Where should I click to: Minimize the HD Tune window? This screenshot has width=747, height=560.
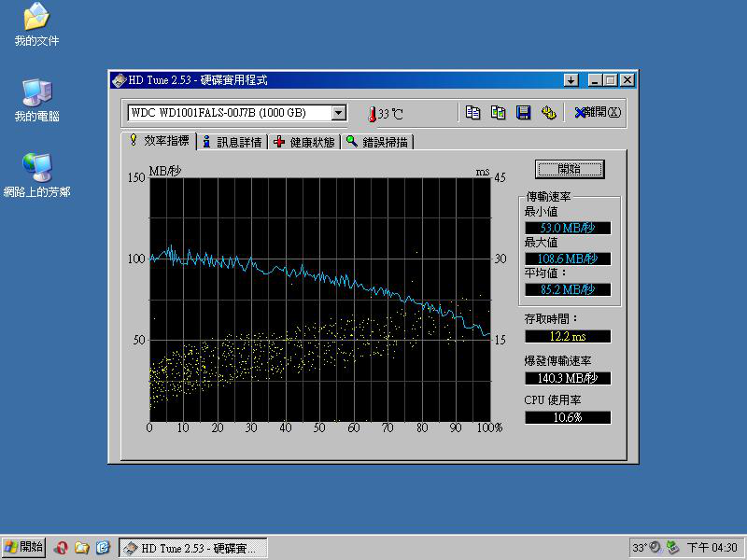pos(595,80)
